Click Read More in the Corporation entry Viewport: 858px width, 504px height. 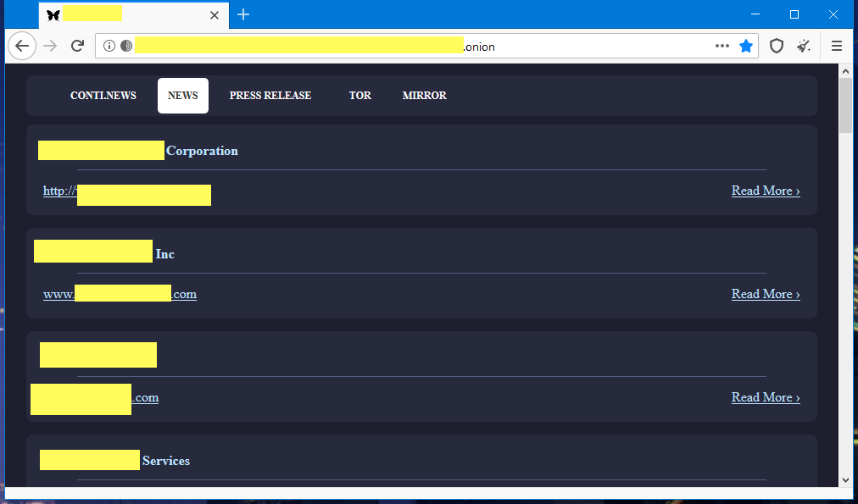(765, 191)
